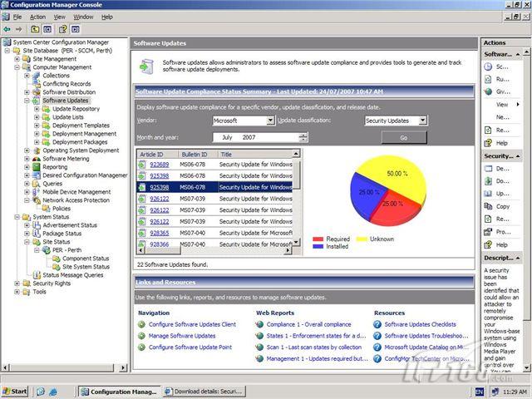Select the Conflicting Records tree item

tap(66, 84)
